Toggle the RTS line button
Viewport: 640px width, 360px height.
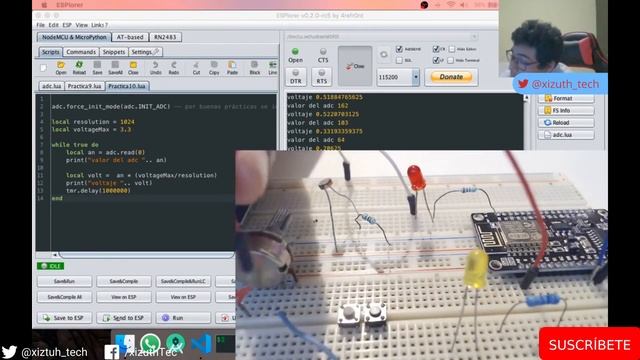click(x=322, y=77)
